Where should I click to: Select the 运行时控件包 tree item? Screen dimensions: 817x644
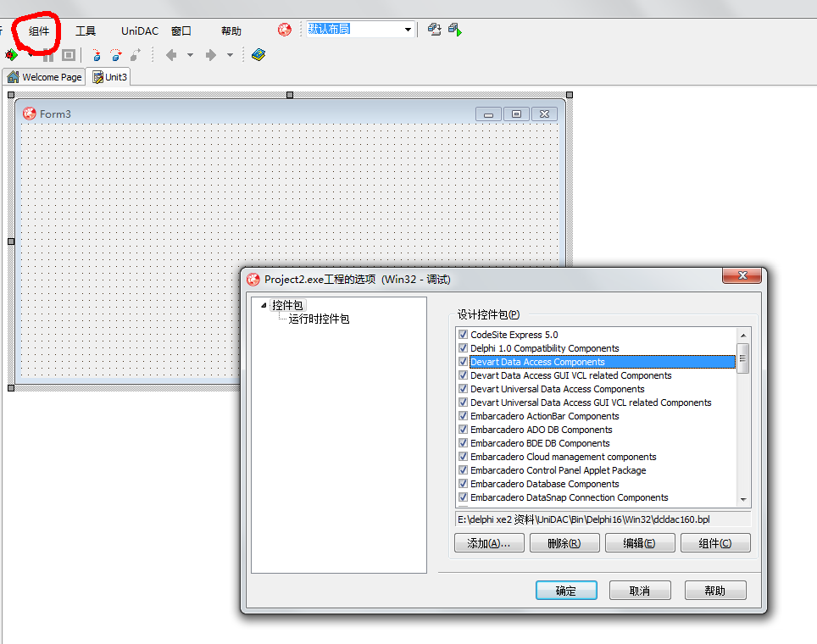coord(319,319)
